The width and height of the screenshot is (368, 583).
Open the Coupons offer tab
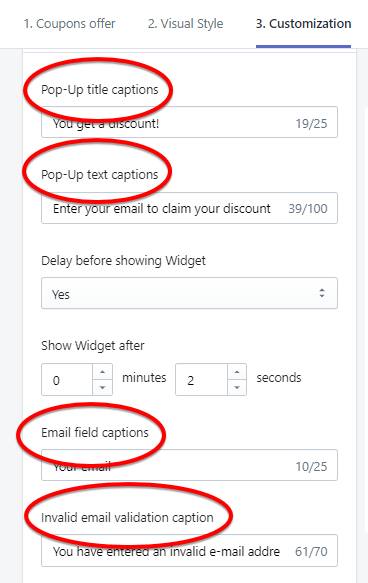tap(70, 24)
